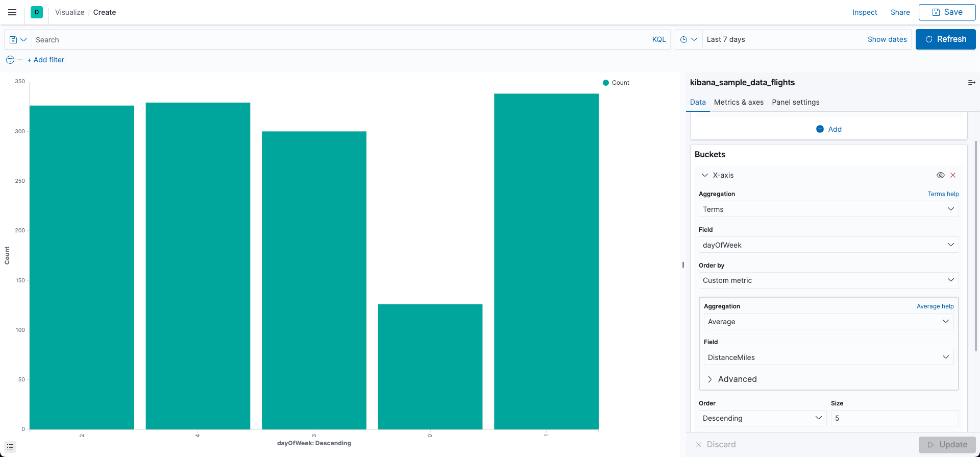Click the Size input field
The width and height of the screenshot is (980, 457).
tap(895, 418)
